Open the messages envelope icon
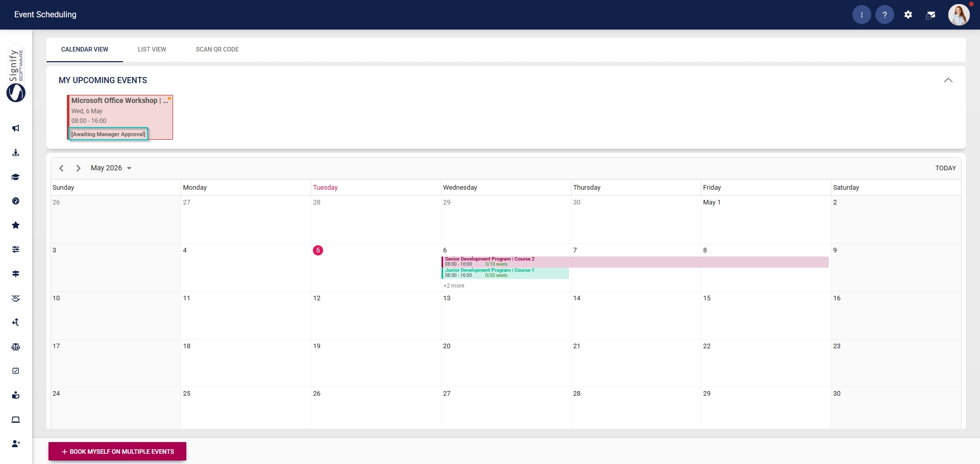Viewport: 980px width, 464px height. pos(931,15)
